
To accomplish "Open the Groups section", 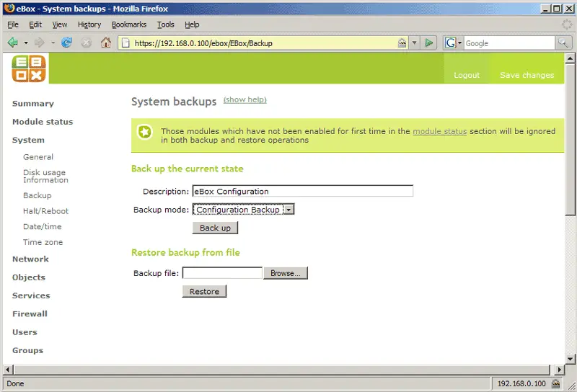I will pyautogui.click(x=27, y=350).
